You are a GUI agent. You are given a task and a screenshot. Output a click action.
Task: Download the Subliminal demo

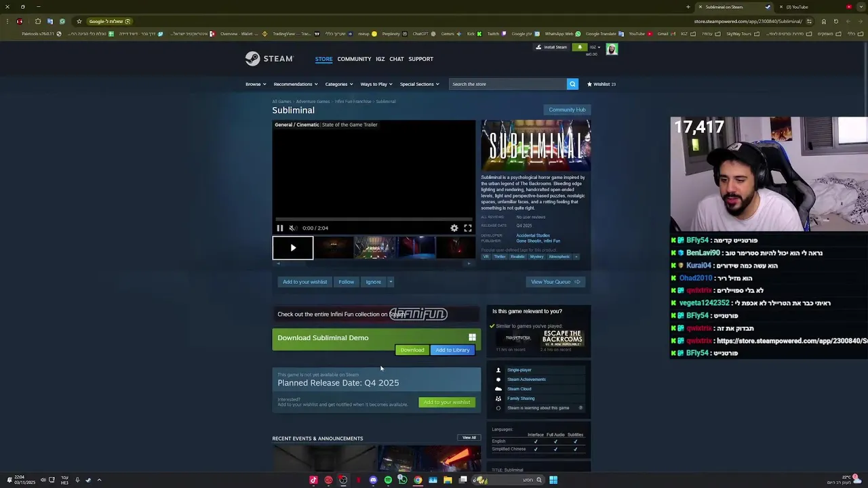[412, 350]
